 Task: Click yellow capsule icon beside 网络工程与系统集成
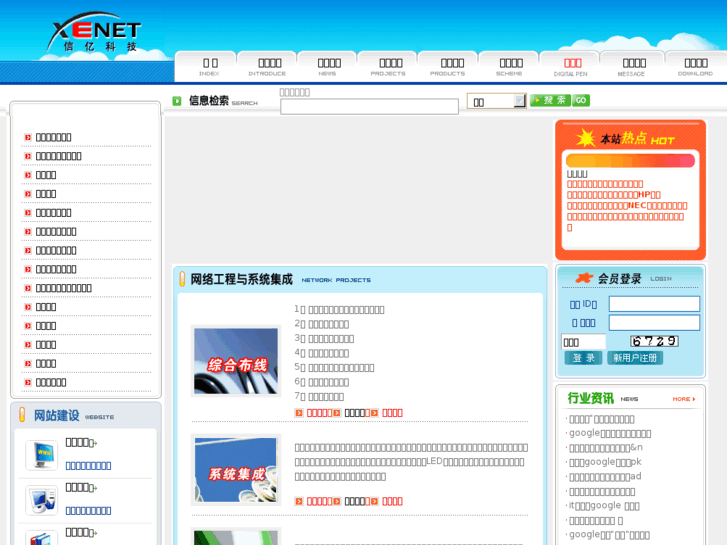(x=182, y=279)
